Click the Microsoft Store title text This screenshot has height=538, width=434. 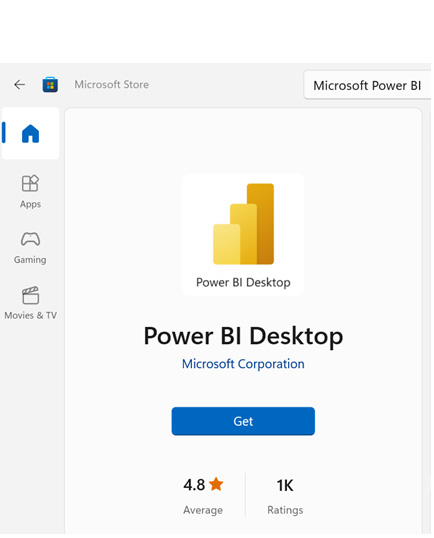(112, 84)
